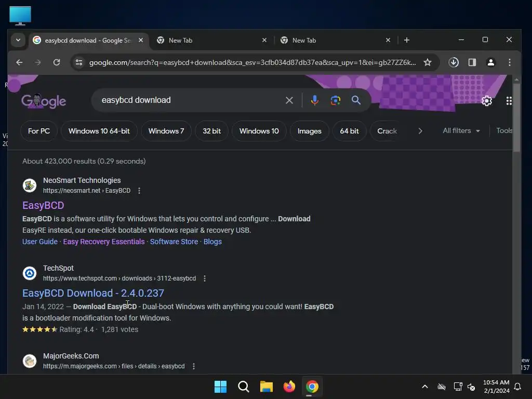532x399 pixels.
Task: Open the User Guide sitelink
Action: coord(40,242)
